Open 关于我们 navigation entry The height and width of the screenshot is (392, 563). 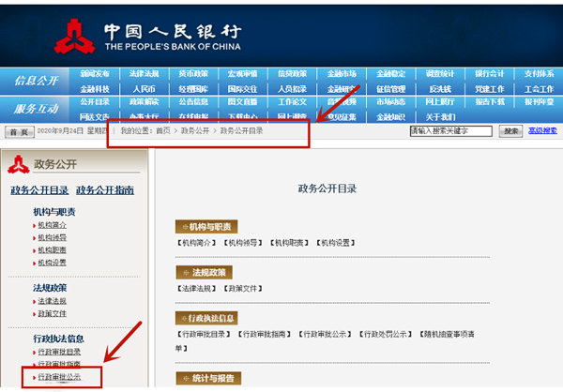(x=440, y=117)
